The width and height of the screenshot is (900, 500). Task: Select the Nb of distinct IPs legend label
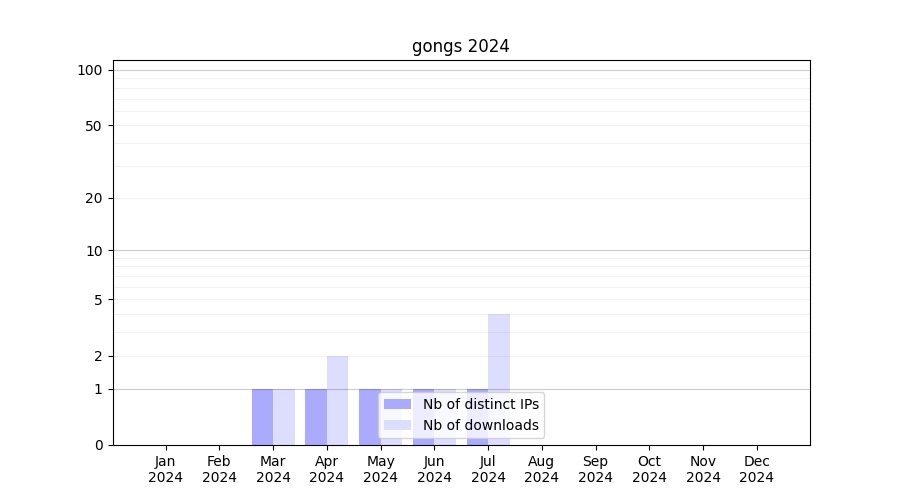(x=481, y=404)
